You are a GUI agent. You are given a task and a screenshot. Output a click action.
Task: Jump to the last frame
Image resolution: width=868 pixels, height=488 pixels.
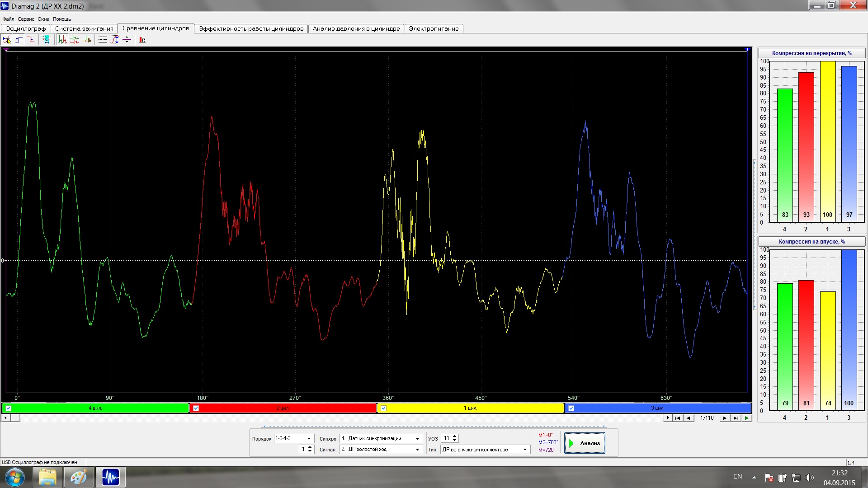(736, 418)
